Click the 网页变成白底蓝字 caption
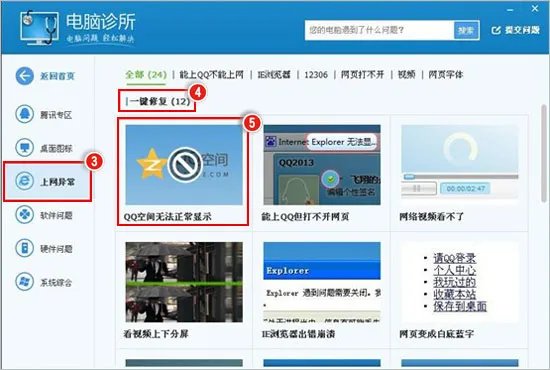This screenshot has width=550, height=370. [x=437, y=334]
